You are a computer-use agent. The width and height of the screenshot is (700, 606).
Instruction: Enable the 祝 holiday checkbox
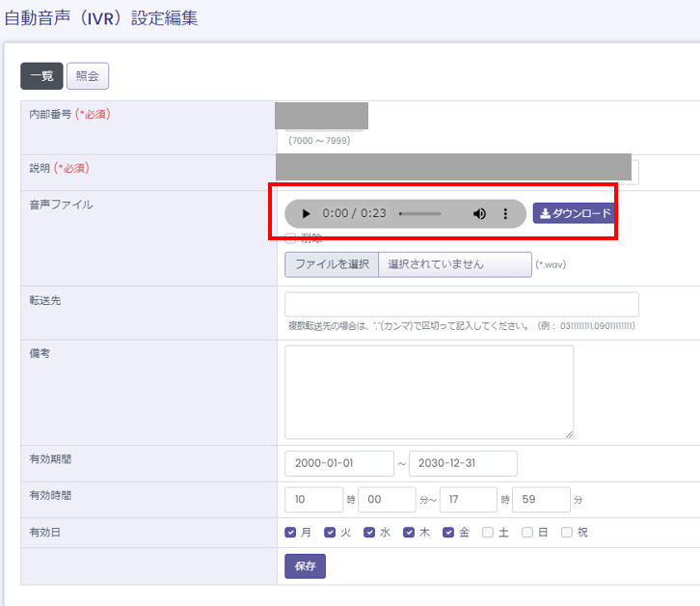567,532
